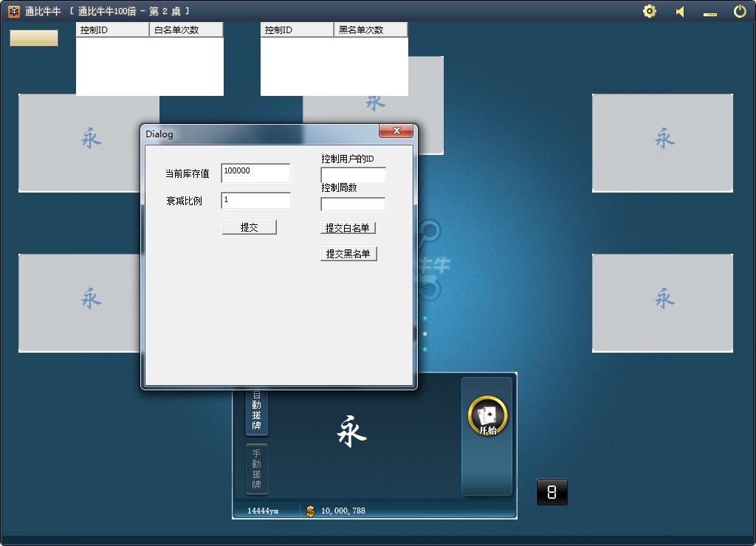Mute sound with the speaker icon
756x546 pixels.
coord(680,12)
